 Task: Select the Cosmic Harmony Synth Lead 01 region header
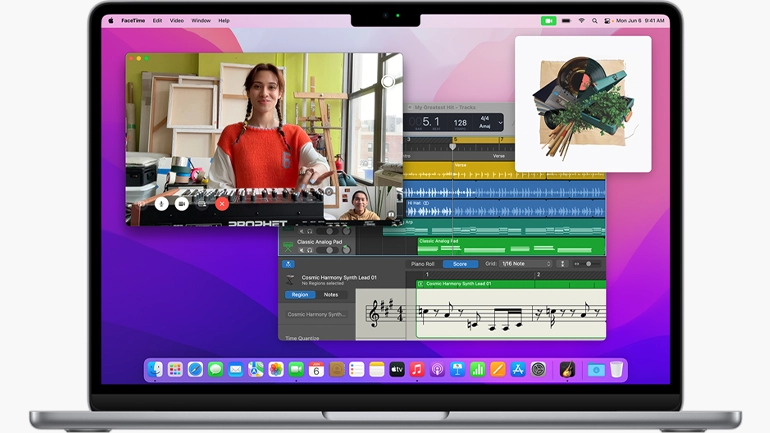511,284
